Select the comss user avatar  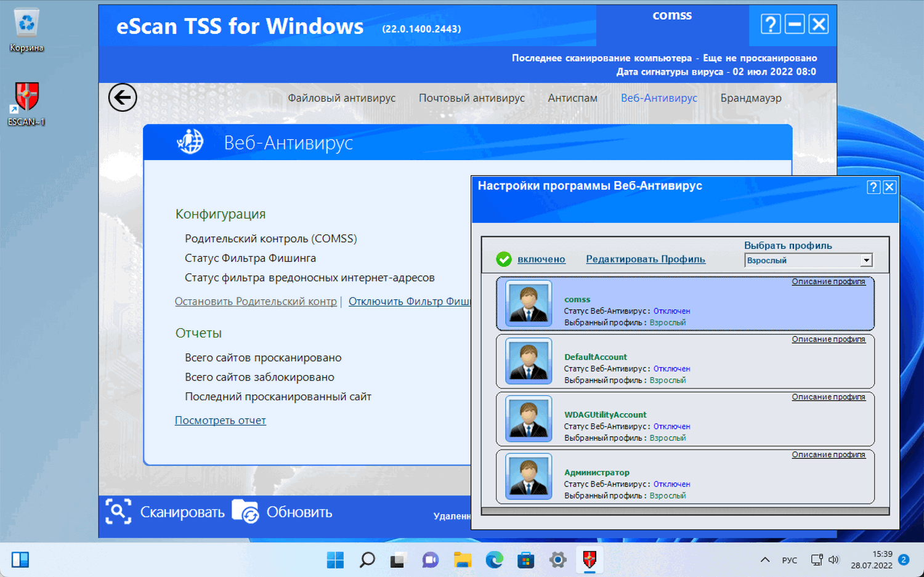click(x=529, y=303)
